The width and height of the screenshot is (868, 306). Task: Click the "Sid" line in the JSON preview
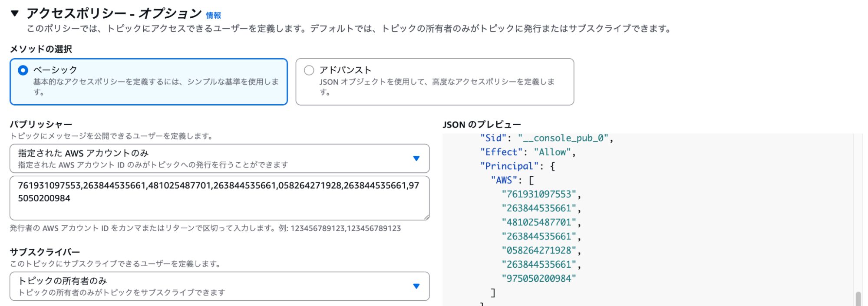546,138
